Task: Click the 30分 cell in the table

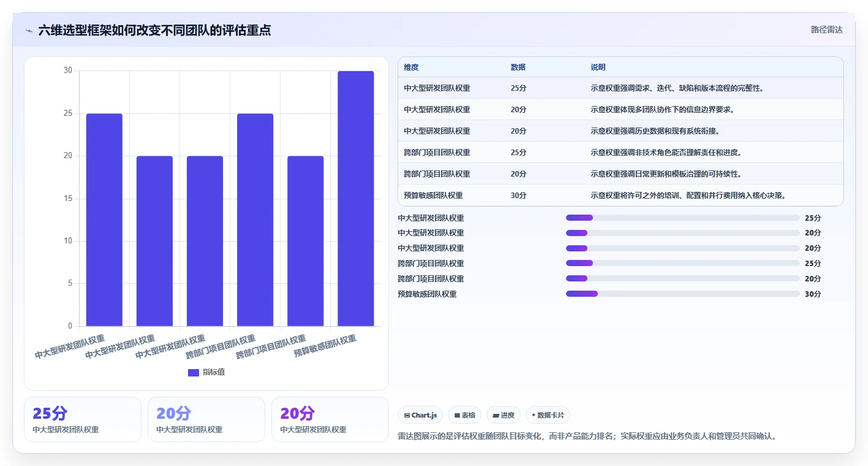Action: [x=518, y=196]
